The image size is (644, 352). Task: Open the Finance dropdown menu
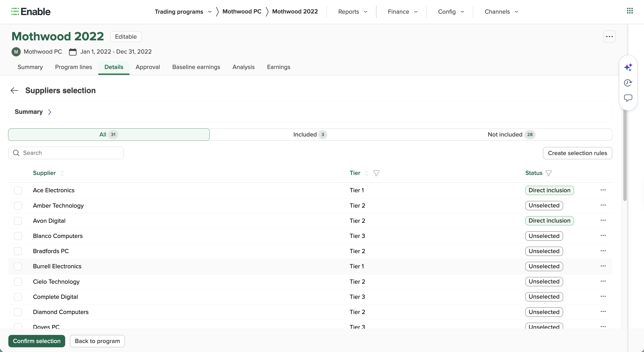[x=403, y=12]
